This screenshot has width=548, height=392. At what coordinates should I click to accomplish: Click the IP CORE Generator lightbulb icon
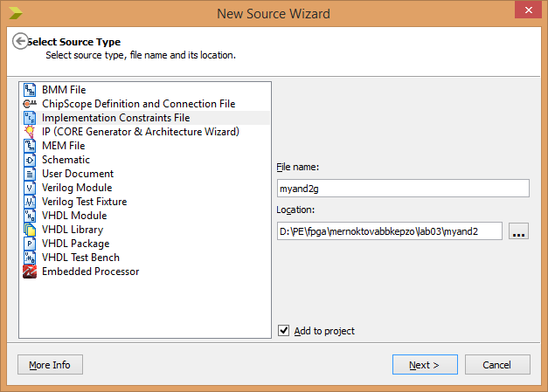coord(30,132)
